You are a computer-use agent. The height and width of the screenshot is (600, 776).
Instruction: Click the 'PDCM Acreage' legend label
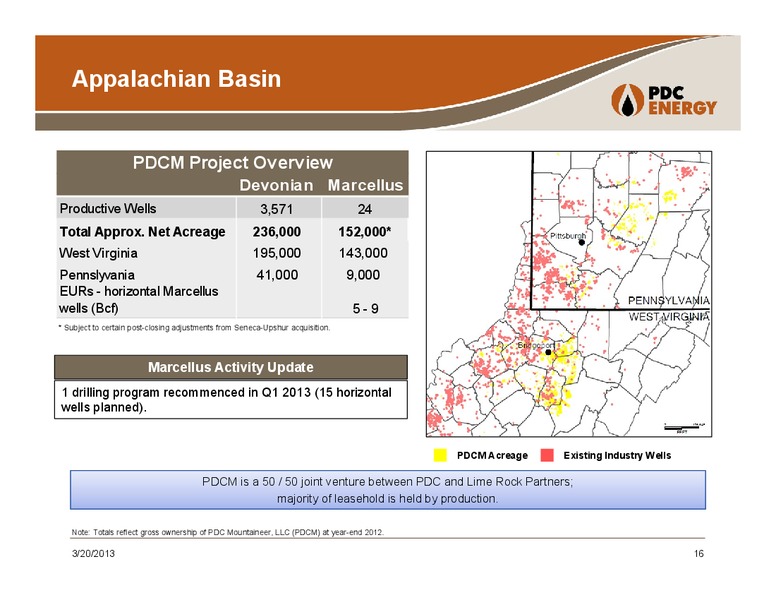click(492, 455)
